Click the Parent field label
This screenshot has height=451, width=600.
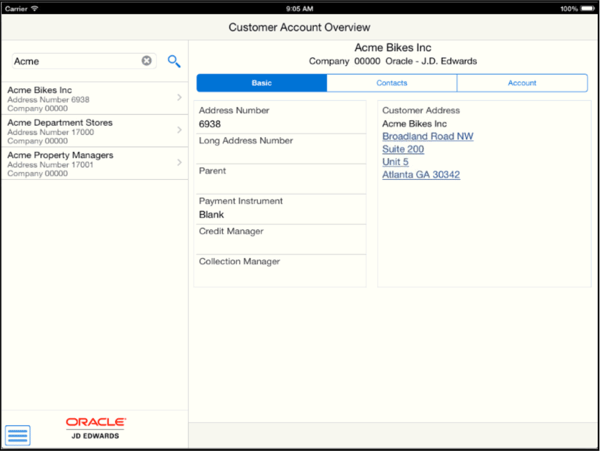point(212,171)
